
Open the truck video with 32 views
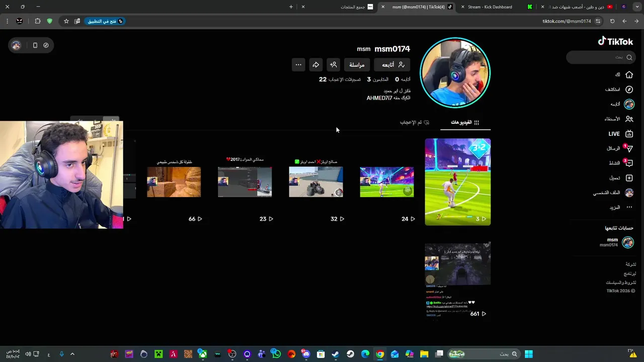[x=316, y=182]
